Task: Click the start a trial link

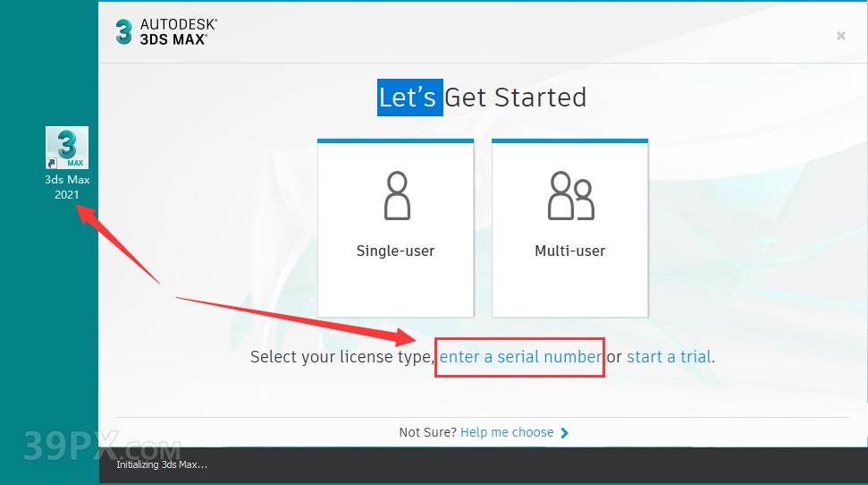Action: (669, 356)
